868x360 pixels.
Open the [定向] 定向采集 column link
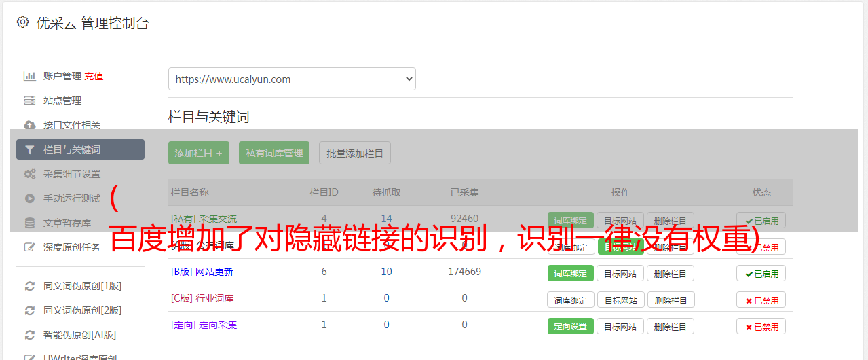click(204, 325)
